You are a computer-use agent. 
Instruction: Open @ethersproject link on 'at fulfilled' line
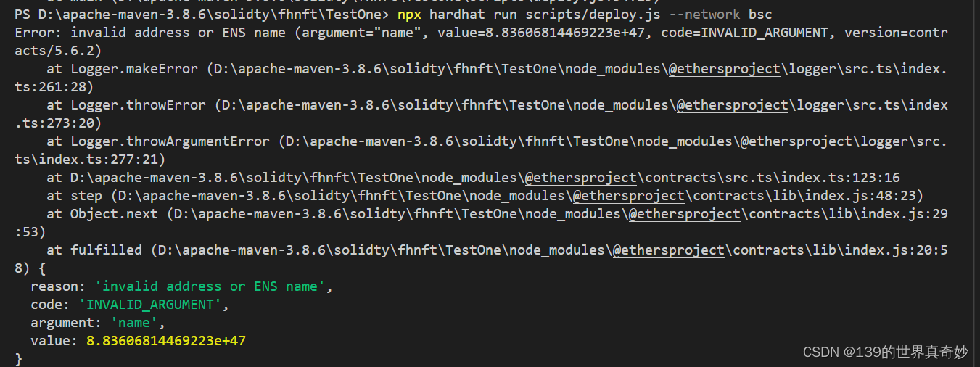pyautogui.click(x=668, y=250)
